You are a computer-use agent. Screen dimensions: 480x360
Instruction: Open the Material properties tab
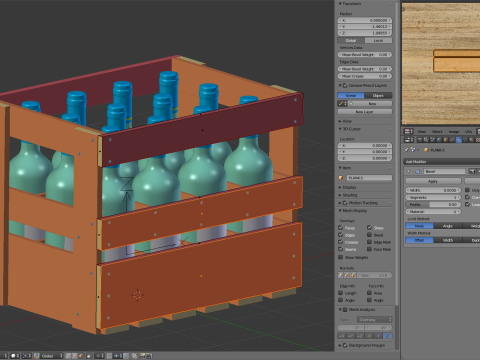click(x=471, y=140)
